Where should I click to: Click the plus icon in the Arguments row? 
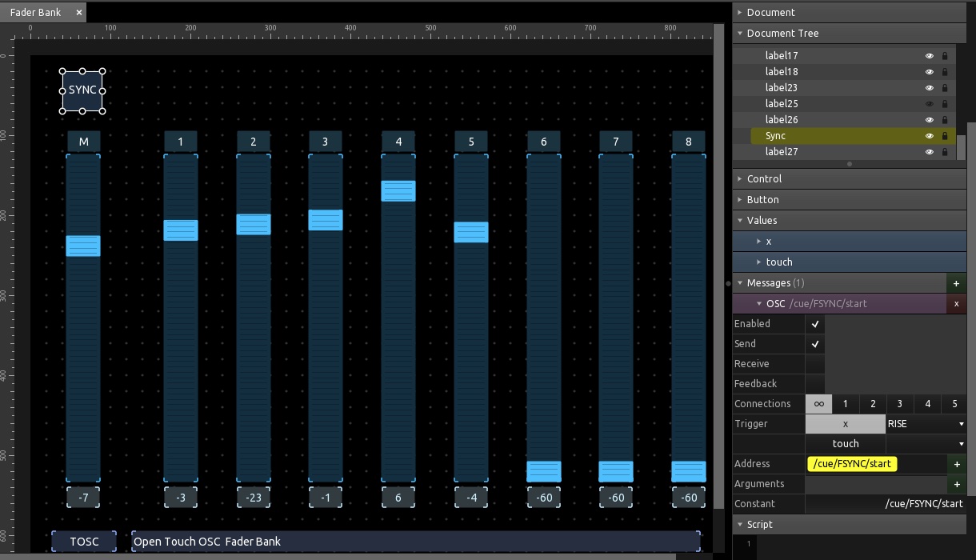[x=956, y=484]
